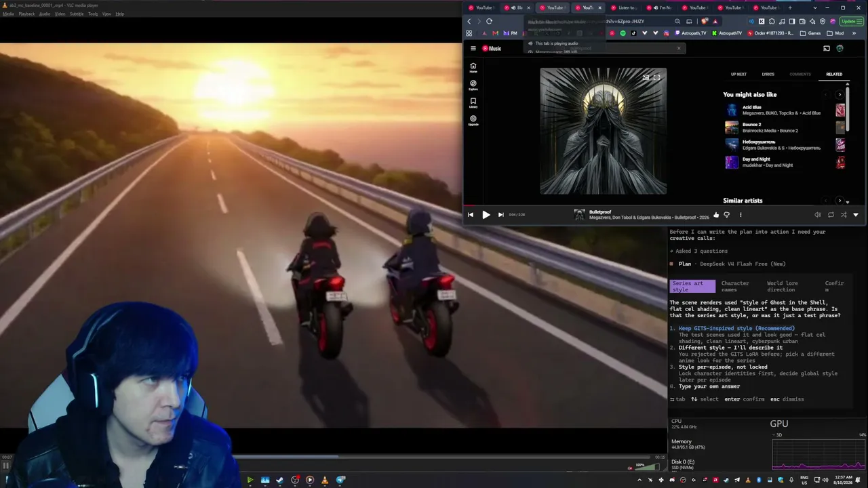
Task: Open the Tools menu in VLC
Action: [93, 14]
